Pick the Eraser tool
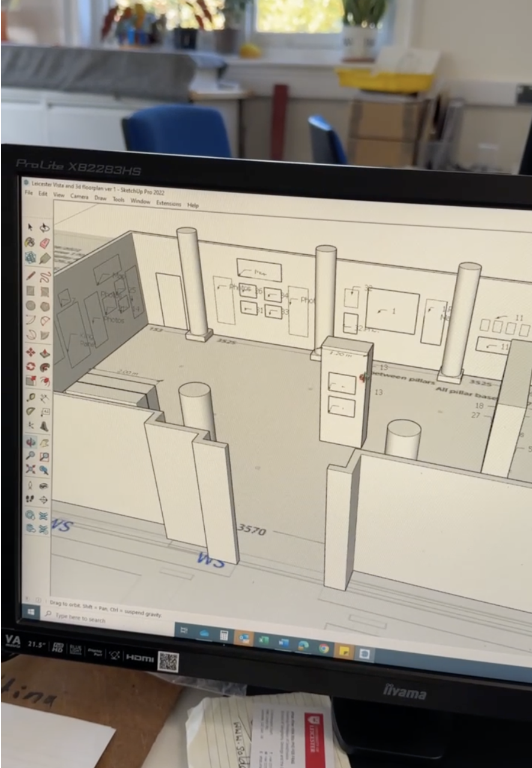Screen dimensions: 532x768 (44, 243)
